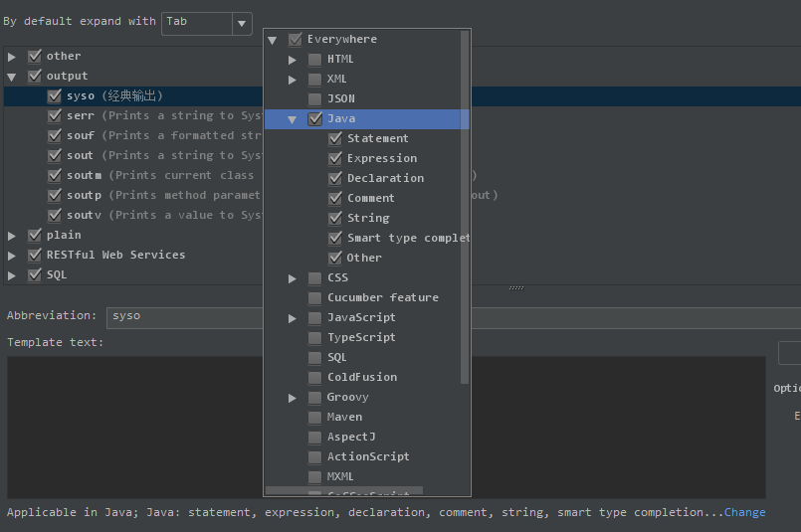Enable the JSON context checkbox

(314, 99)
